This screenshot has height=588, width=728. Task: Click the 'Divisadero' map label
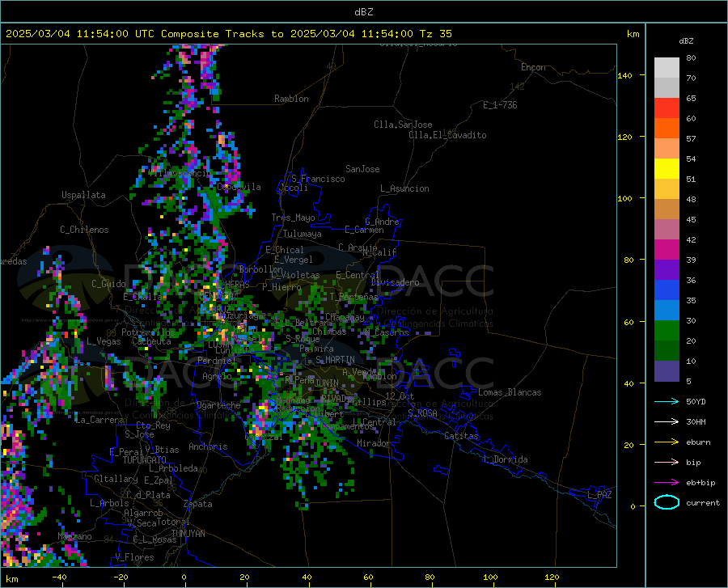pyautogui.click(x=395, y=282)
